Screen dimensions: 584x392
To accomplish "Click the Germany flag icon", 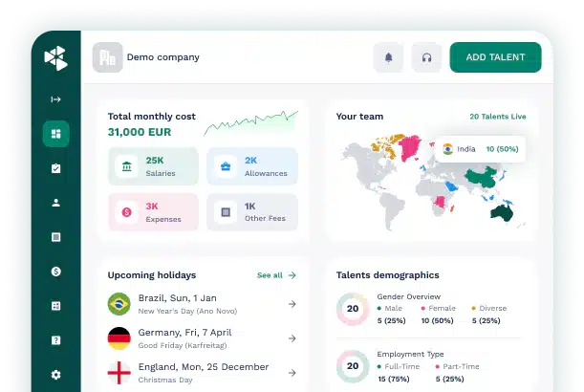I will tap(119, 338).
